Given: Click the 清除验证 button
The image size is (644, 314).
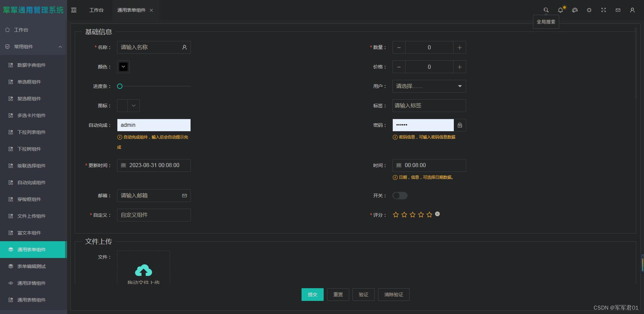Looking at the screenshot, I should (394, 295).
